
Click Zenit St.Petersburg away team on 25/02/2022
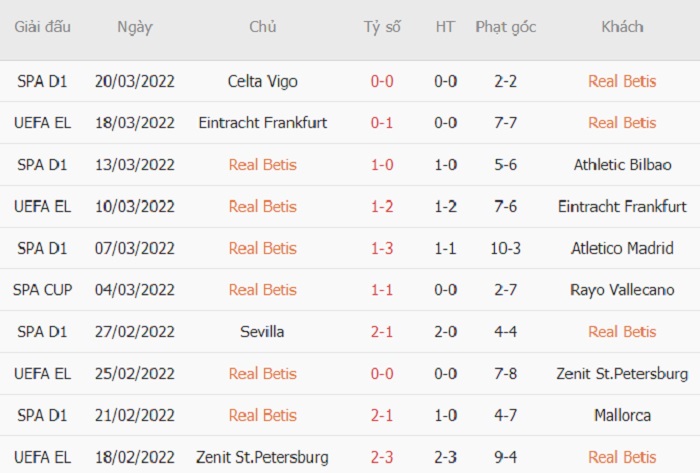point(622,373)
